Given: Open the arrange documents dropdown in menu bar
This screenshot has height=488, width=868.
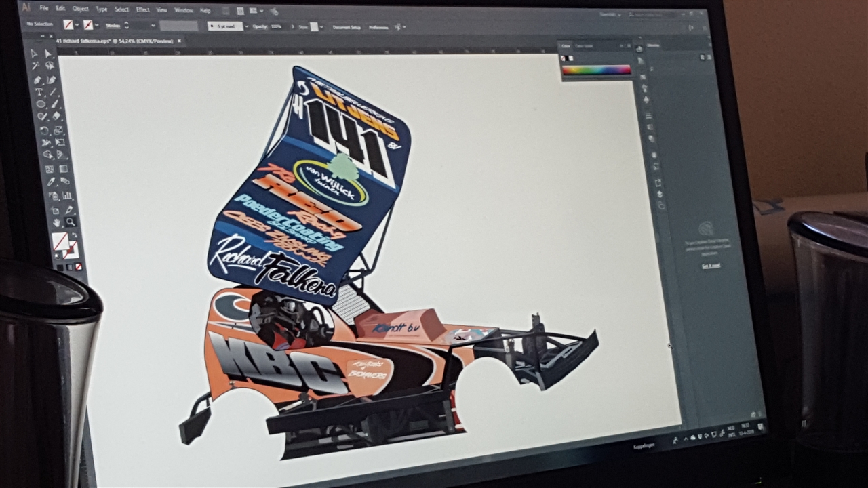Looking at the screenshot, I should pyautogui.click(x=262, y=11).
